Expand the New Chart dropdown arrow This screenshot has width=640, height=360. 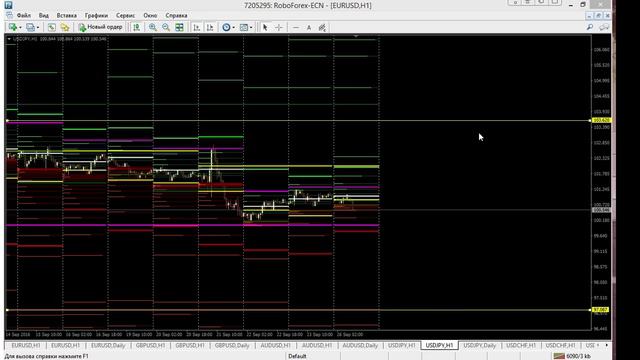pos(20,28)
